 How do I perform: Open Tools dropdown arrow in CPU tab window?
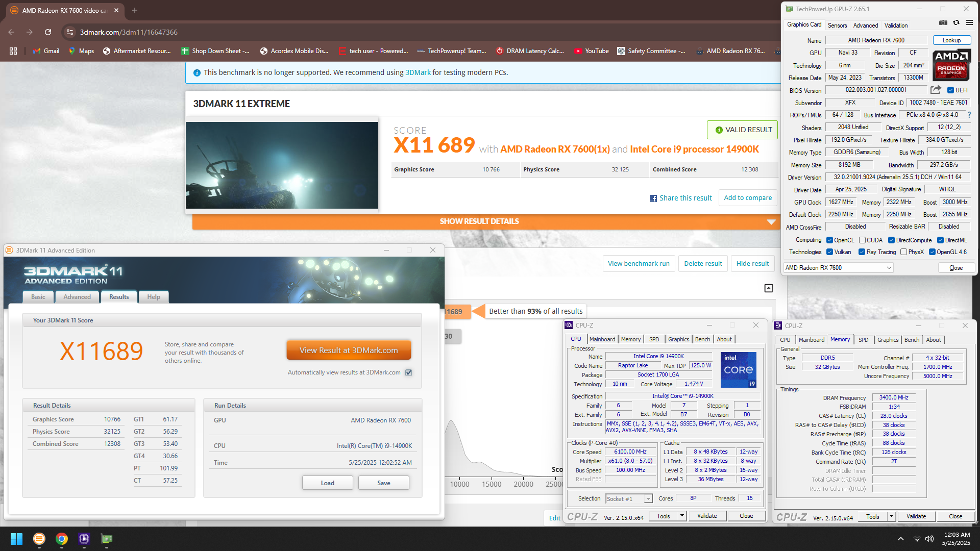tap(682, 516)
